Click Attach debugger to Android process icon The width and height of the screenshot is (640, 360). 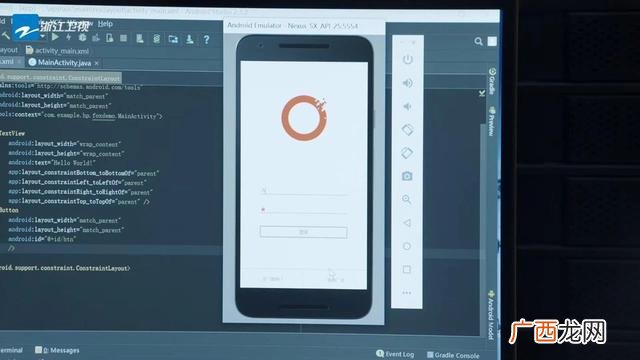[x=109, y=38]
